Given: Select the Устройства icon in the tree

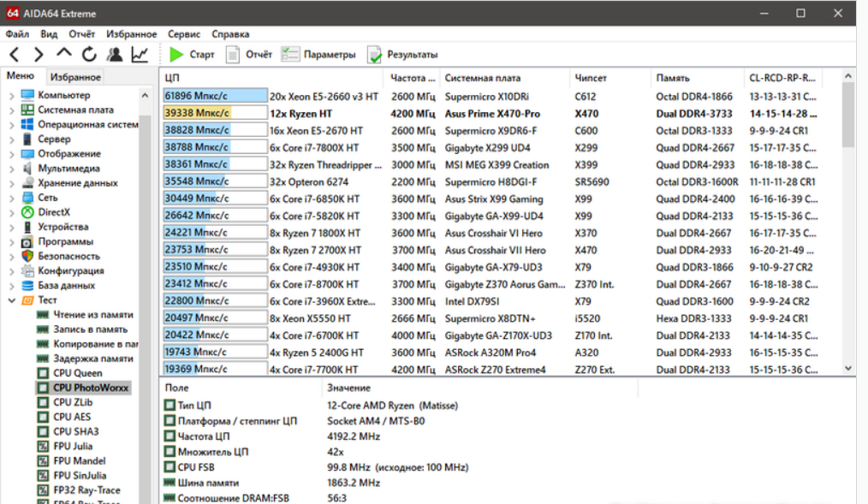Looking at the screenshot, I should [x=27, y=227].
